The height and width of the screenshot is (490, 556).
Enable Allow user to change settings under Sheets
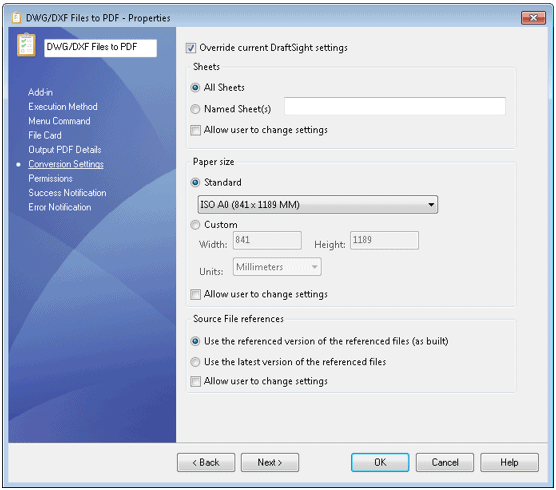coord(195,130)
